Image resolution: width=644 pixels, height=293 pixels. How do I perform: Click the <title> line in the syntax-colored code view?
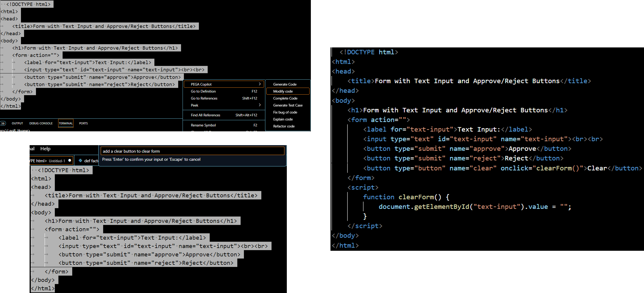point(469,81)
